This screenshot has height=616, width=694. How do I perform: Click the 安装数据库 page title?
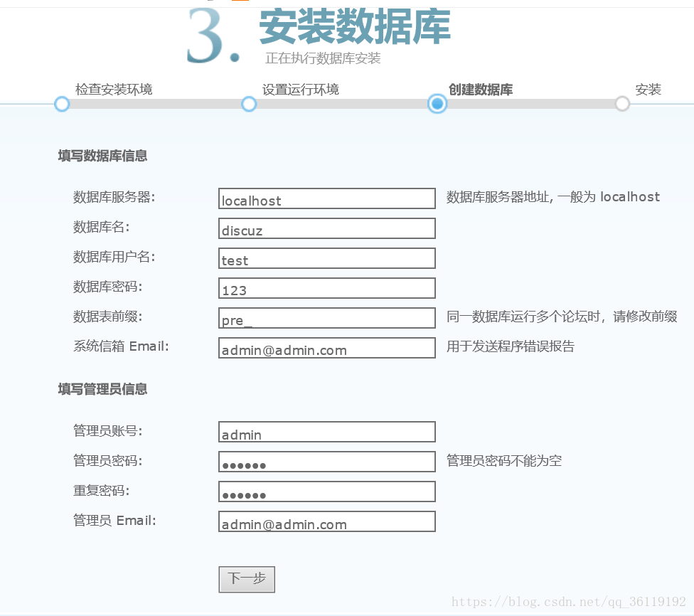[x=355, y=26]
